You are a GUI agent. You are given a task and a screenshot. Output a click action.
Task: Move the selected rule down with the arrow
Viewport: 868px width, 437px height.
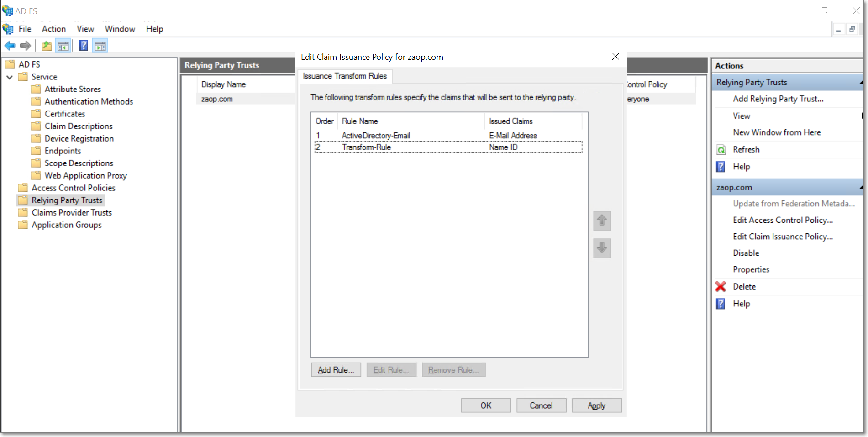click(x=602, y=248)
